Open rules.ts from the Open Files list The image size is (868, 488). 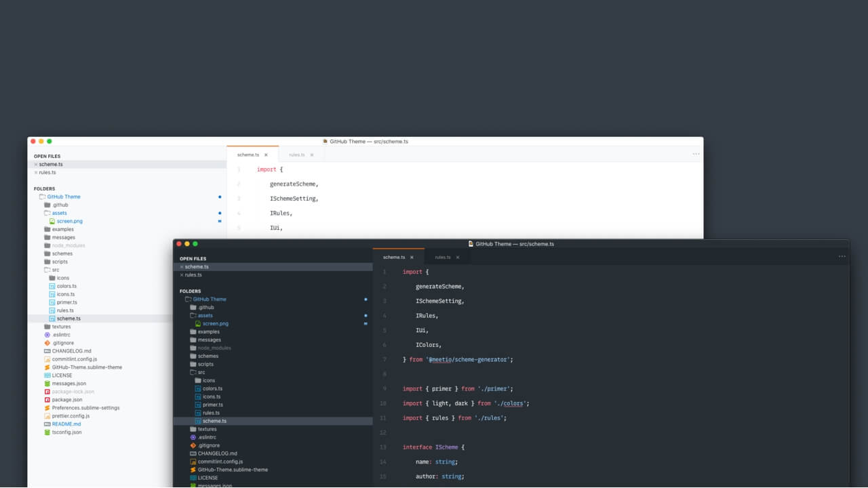tap(192, 274)
